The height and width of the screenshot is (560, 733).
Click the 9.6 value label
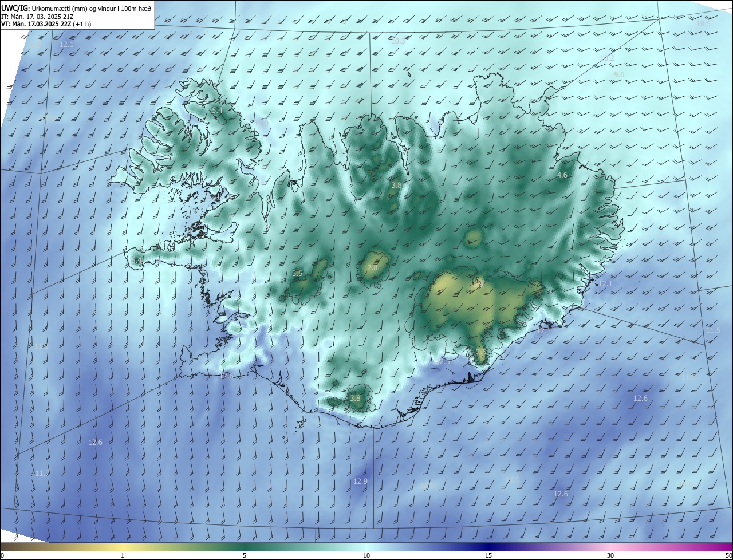pyautogui.click(x=619, y=75)
